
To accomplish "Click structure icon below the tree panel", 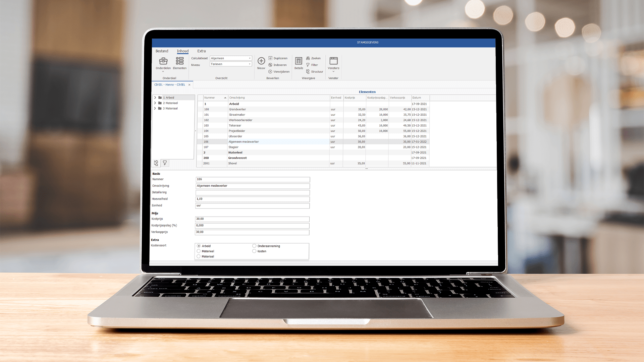I will (156, 163).
